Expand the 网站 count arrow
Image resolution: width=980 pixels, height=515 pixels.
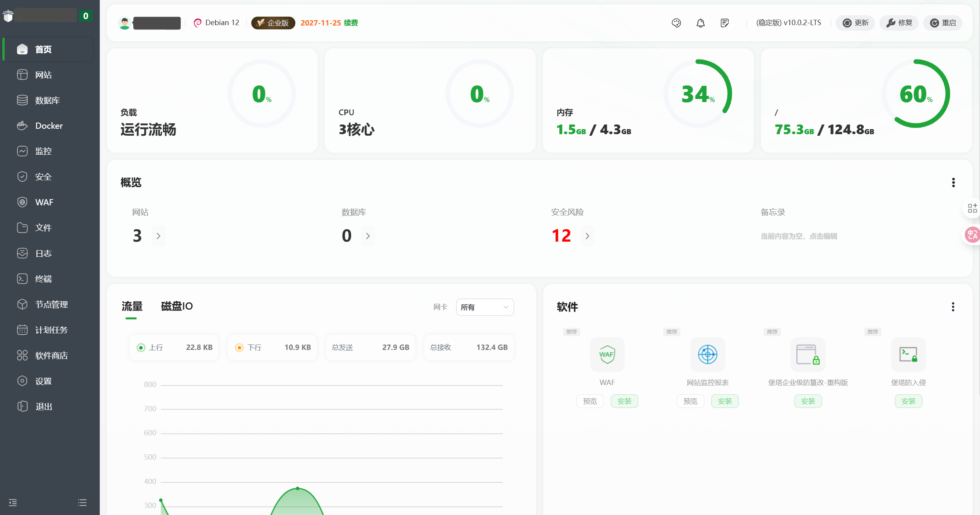158,236
